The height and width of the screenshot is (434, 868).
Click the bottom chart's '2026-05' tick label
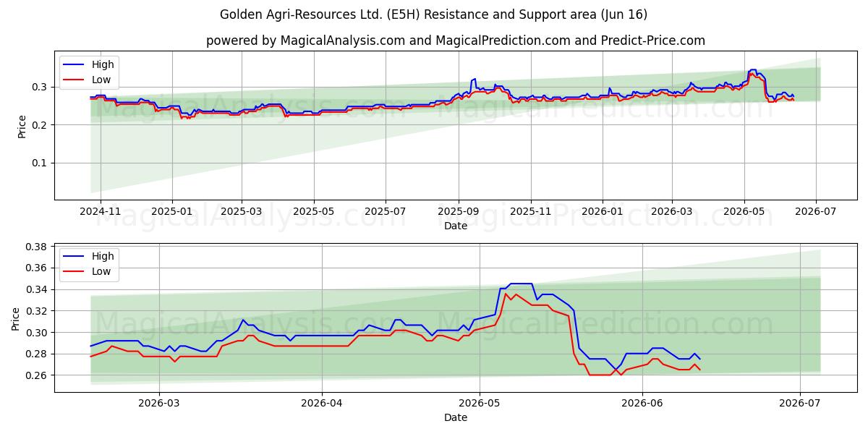tap(480, 403)
